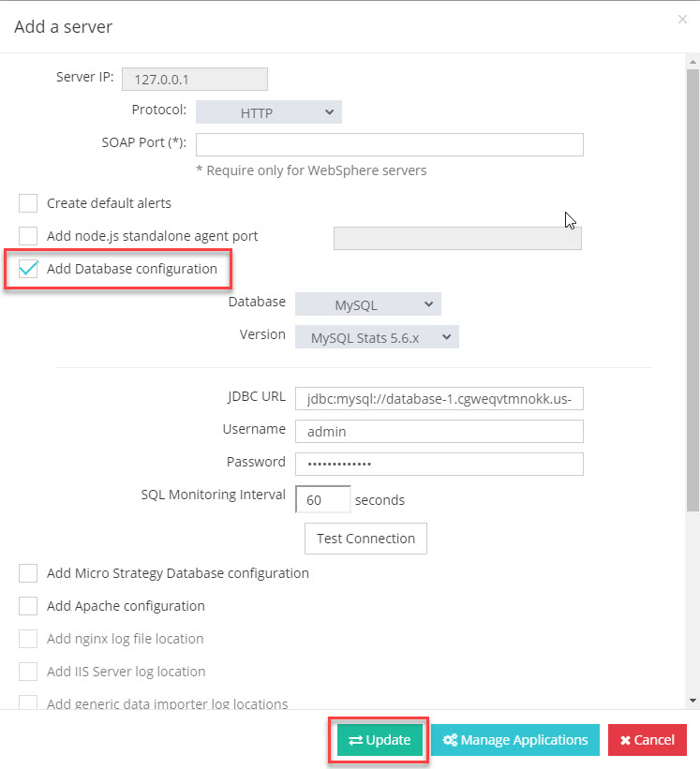Screen dimensions: 700x769
Task: Check Add IIS Server log location
Action: (x=29, y=672)
